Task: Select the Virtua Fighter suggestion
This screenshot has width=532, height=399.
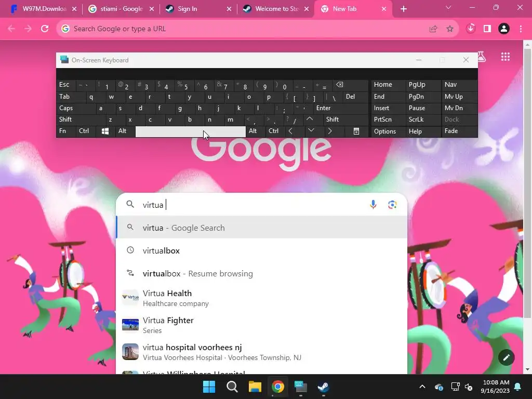Action: 262,325
